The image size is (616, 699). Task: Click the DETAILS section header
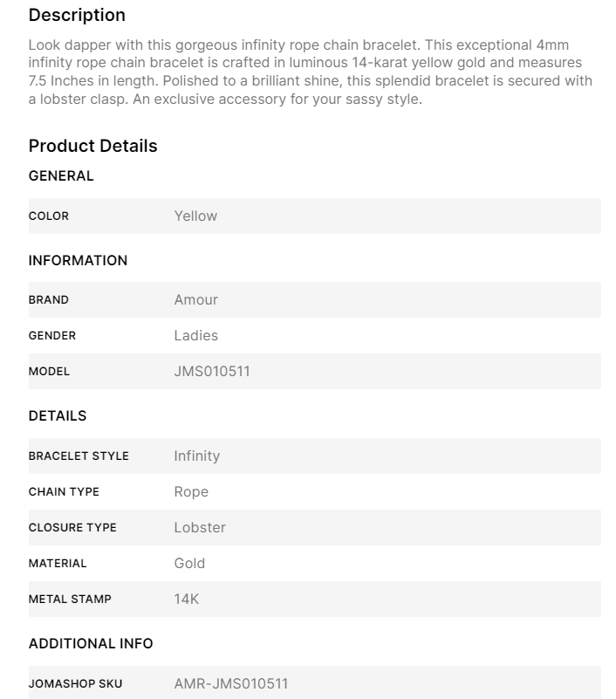click(58, 416)
